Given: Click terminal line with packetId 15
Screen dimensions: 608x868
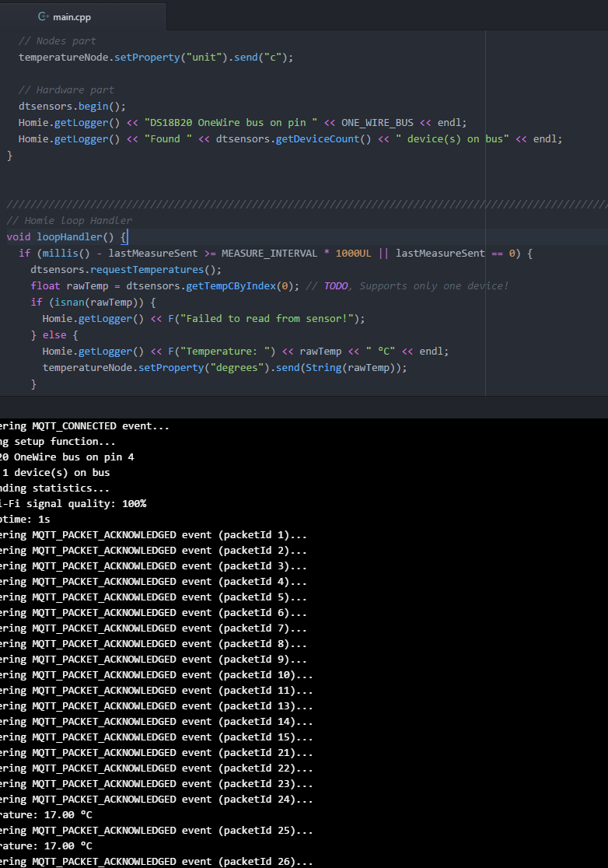Looking at the screenshot, I should pyautogui.click(x=156, y=737).
